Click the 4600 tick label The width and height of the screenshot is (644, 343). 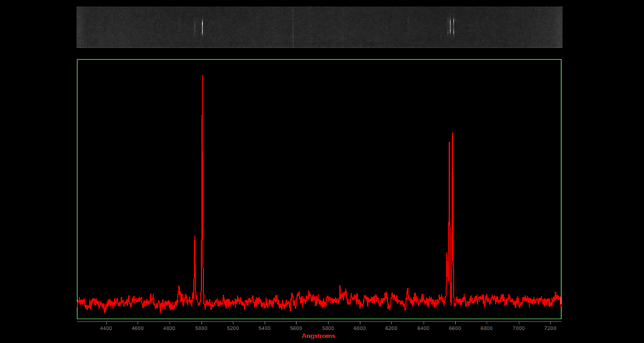click(137, 328)
